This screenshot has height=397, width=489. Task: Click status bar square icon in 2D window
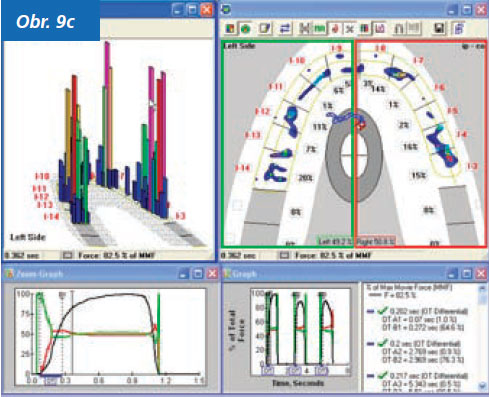click(x=284, y=256)
